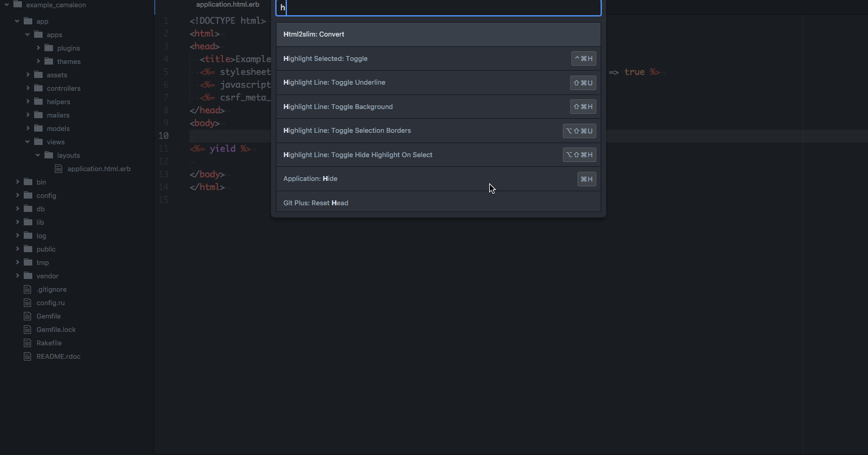Click the log folder icon

[28, 236]
